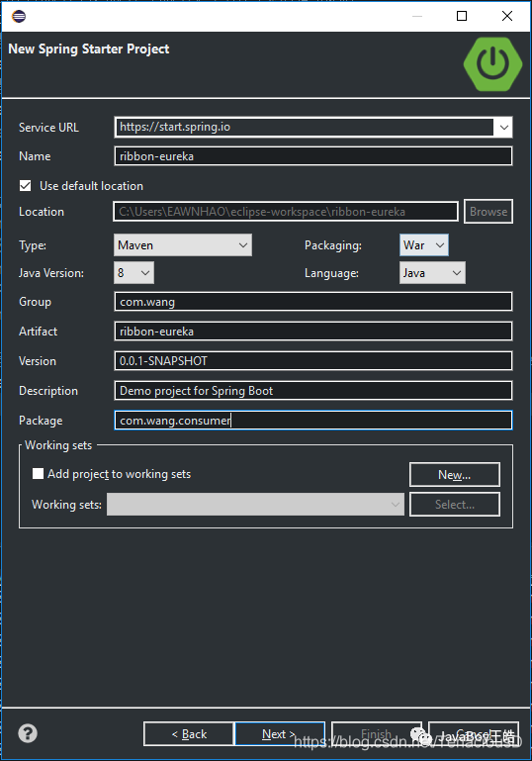The width and height of the screenshot is (532, 761).
Task: Click the Select... working sets button
Action: 455,505
